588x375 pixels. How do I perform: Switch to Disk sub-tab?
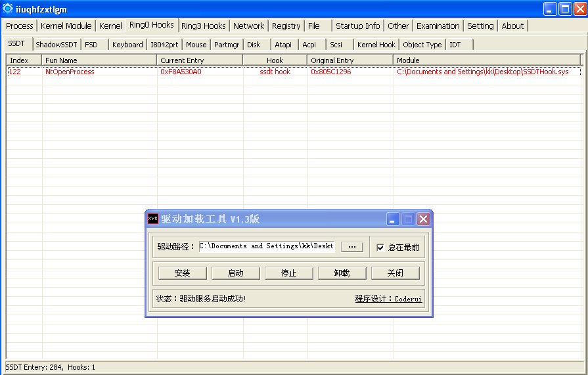coord(258,45)
